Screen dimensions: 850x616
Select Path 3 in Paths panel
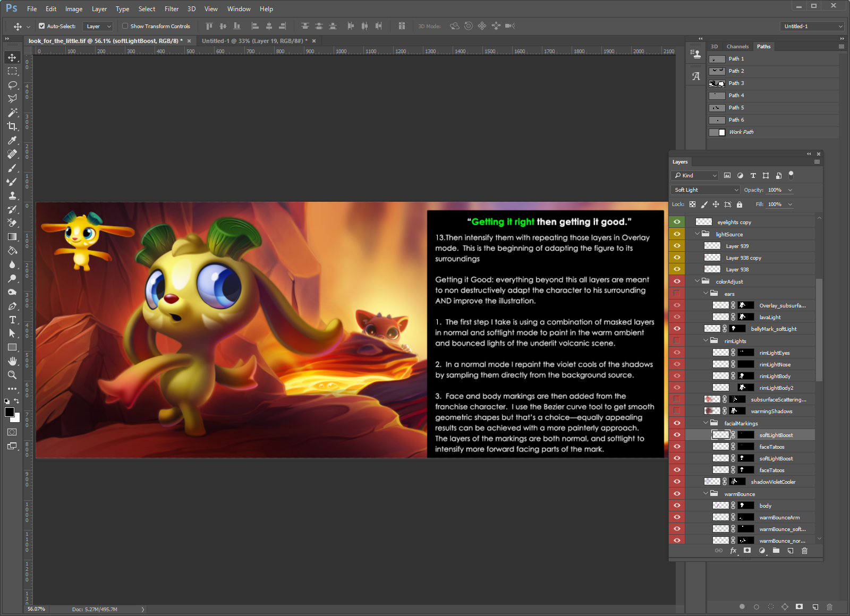point(773,83)
